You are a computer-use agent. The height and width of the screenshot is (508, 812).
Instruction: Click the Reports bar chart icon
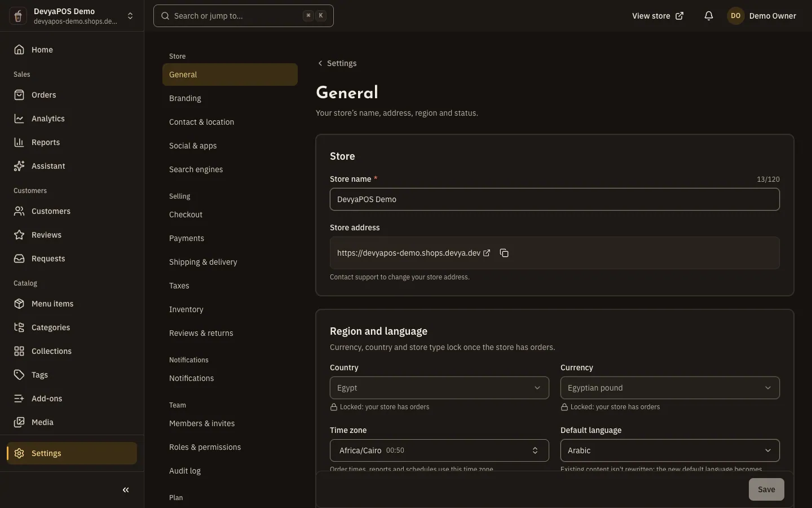[x=19, y=142]
